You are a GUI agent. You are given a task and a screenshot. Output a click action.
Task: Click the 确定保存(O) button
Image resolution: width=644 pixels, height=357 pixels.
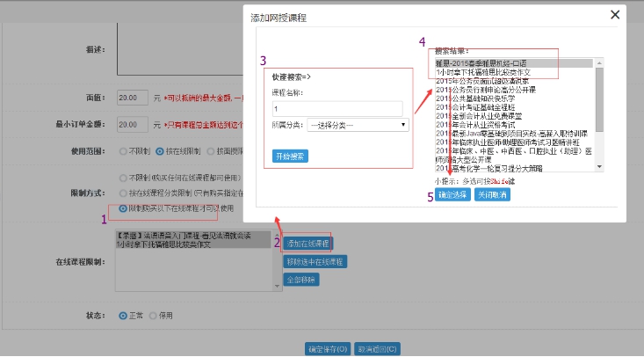coord(327,347)
